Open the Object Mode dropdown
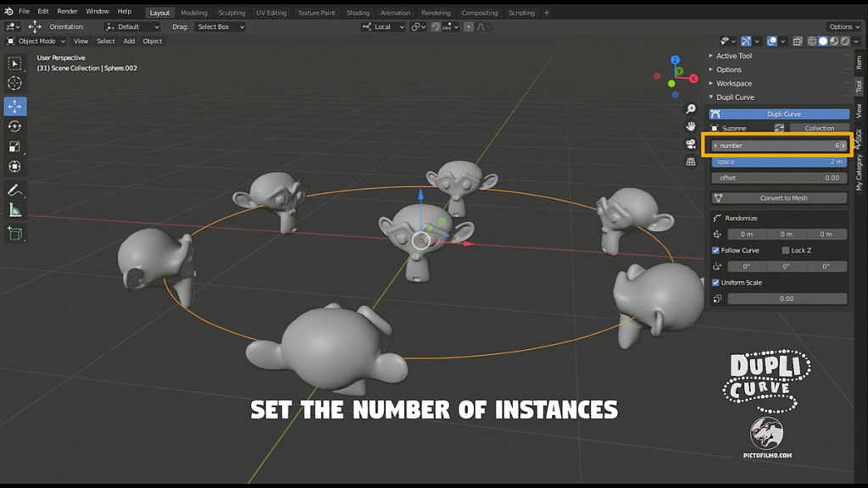Image resolution: width=868 pixels, height=488 pixels. (36, 41)
